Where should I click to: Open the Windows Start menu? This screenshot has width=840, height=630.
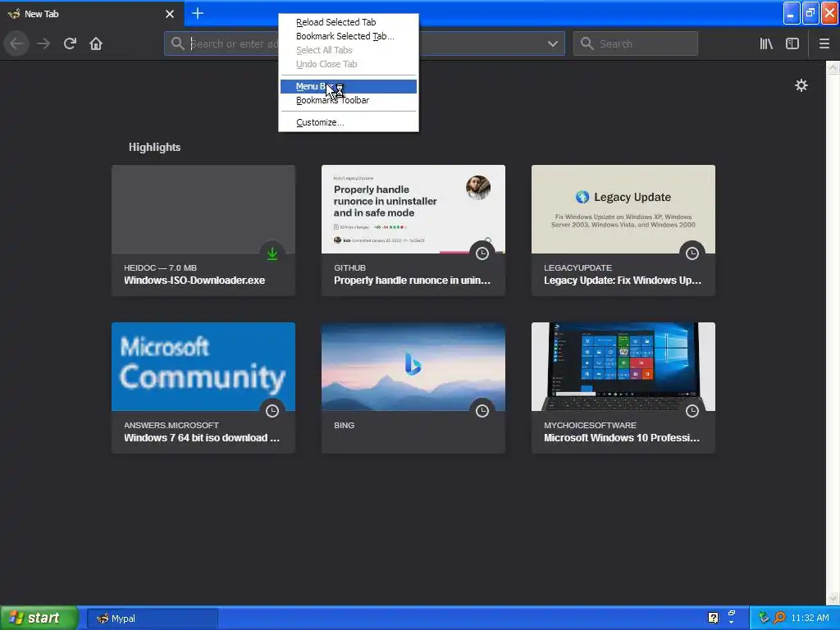tap(39, 619)
